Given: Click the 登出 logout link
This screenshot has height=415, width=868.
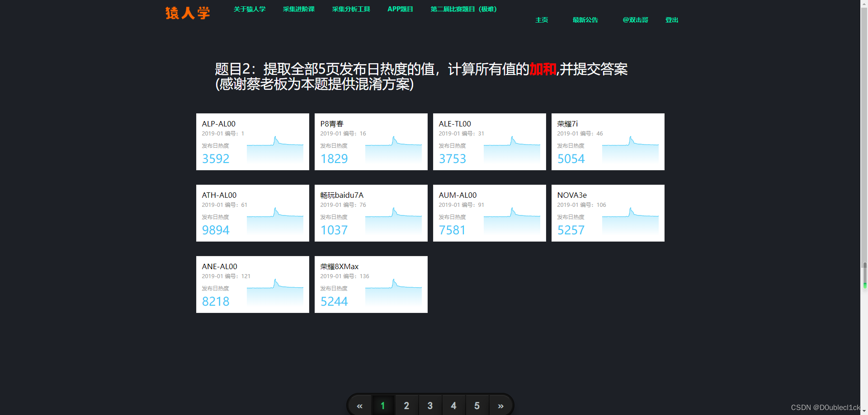Looking at the screenshot, I should click(x=672, y=20).
